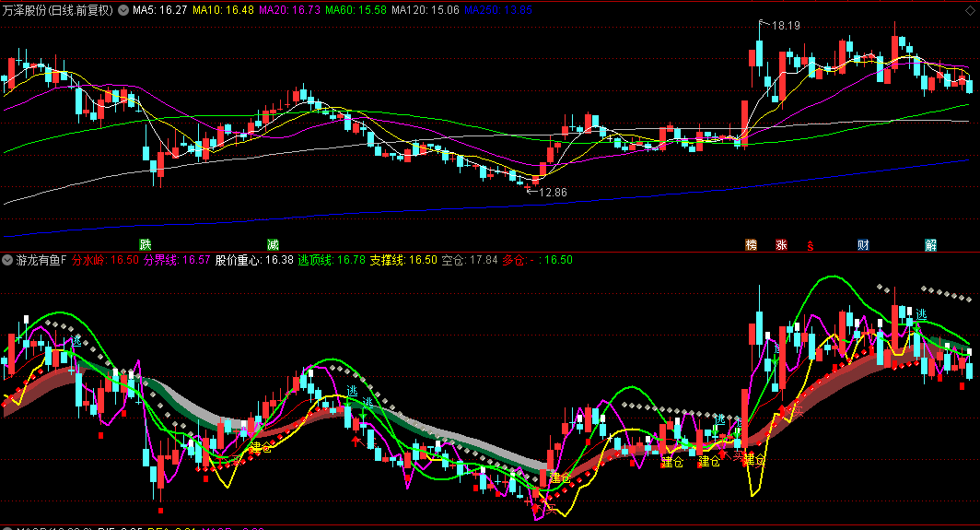Click the green 减 event marker

[274, 244]
